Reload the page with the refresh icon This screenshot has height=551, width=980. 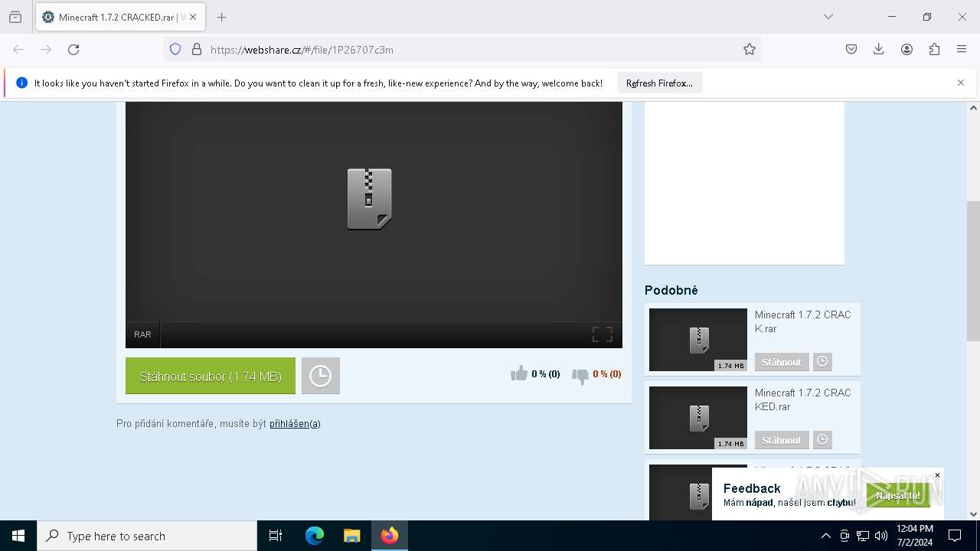click(x=73, y=50)
